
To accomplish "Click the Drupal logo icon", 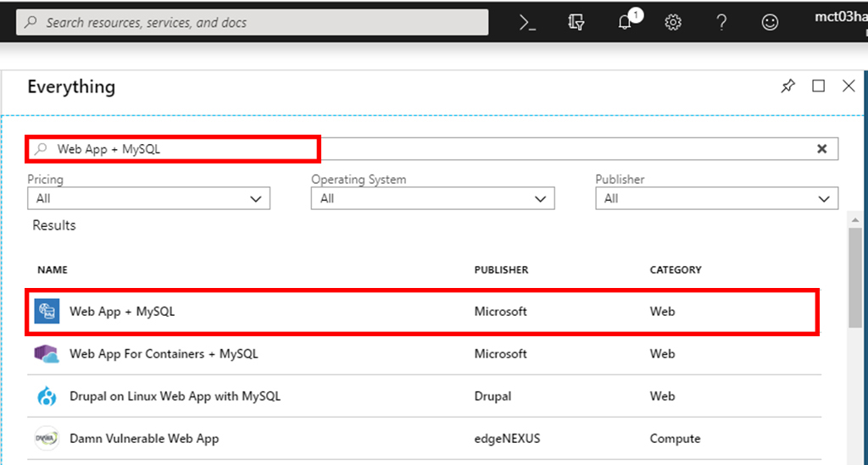I will click(x=47, y=396).
